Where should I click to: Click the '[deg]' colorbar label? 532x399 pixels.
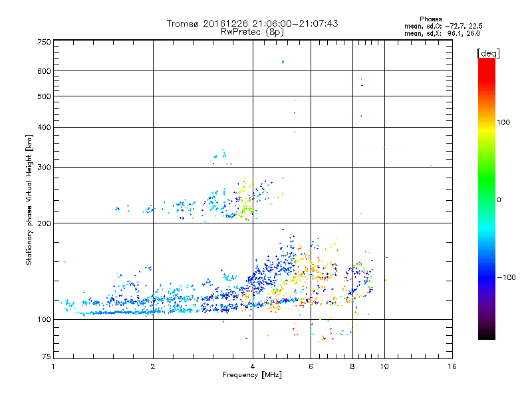coord(488,53)
